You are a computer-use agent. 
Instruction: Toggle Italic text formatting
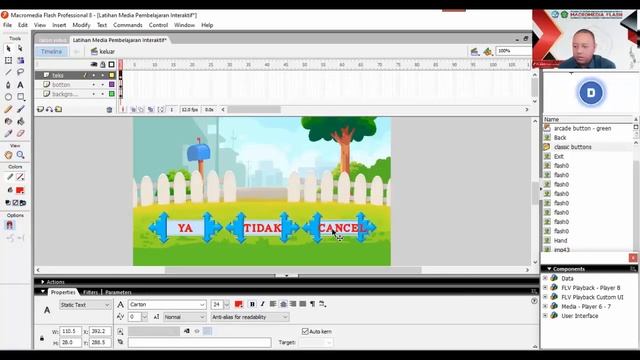pyautogui.click(x=262, y=304)
